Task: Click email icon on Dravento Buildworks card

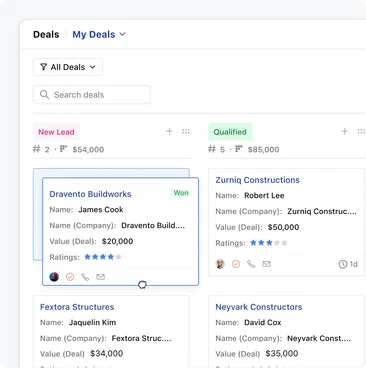Action: tap(101, 277)
